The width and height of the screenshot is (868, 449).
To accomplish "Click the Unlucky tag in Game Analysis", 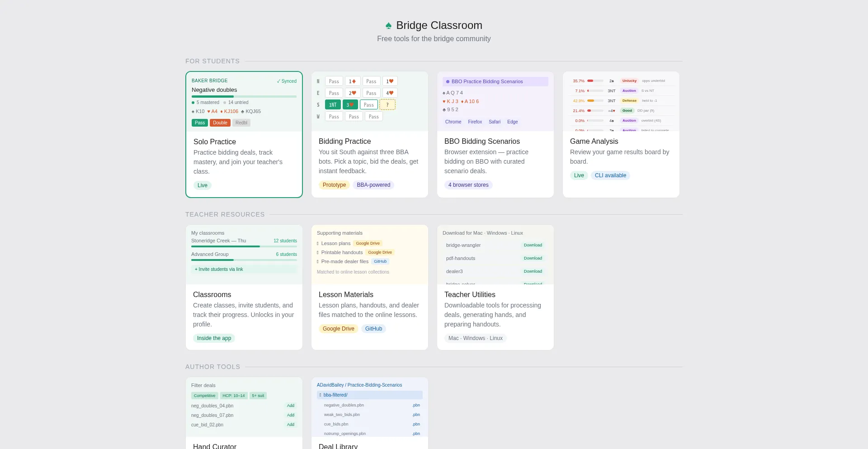I will tap(629, 80).
